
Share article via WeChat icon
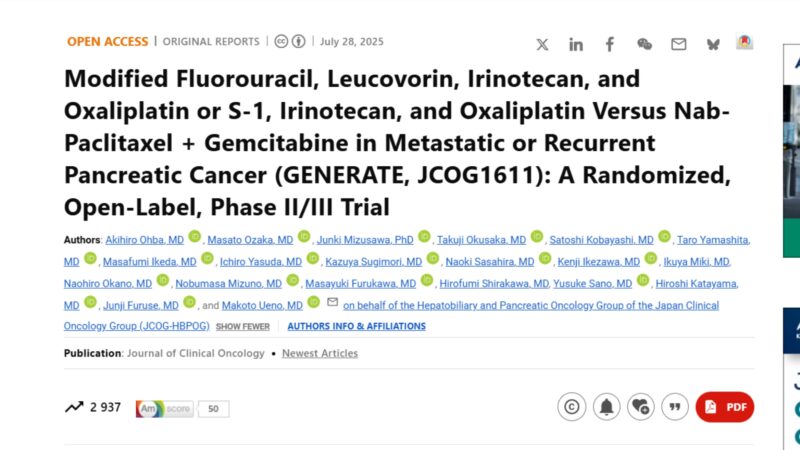pyautogui.click(x=644, y=44)
